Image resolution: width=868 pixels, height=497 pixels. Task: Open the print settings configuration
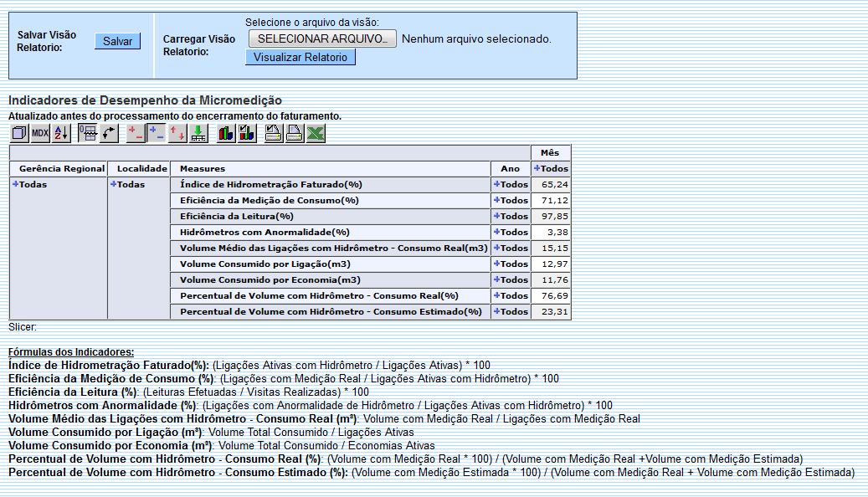(274, 132)
